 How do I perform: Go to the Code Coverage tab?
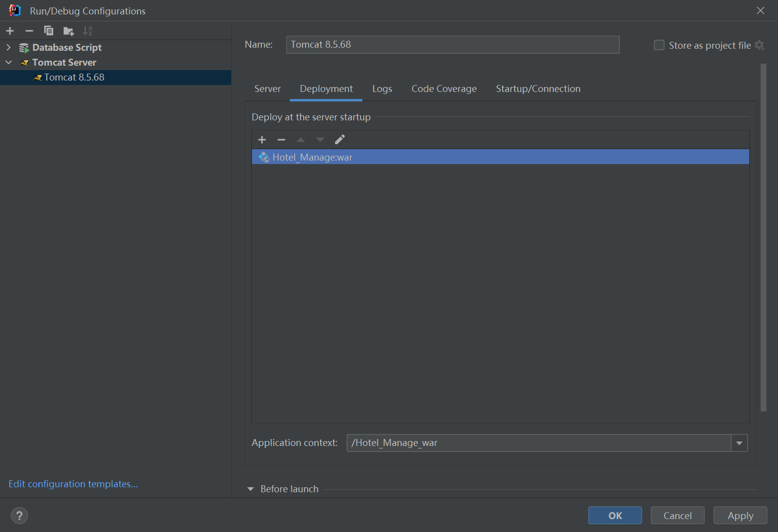click(x=444, y=89)
